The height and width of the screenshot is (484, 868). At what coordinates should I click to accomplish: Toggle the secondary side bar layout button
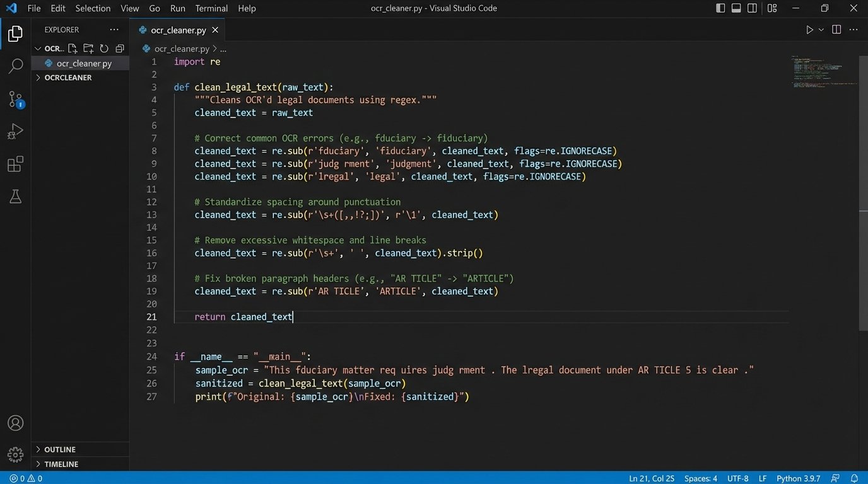tap(752, 8)
